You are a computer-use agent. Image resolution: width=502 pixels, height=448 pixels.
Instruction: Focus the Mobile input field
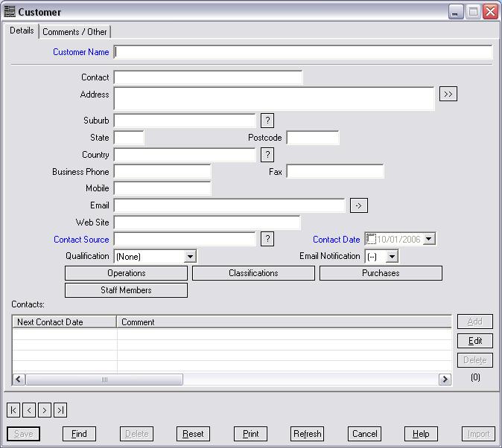[162, 188]
